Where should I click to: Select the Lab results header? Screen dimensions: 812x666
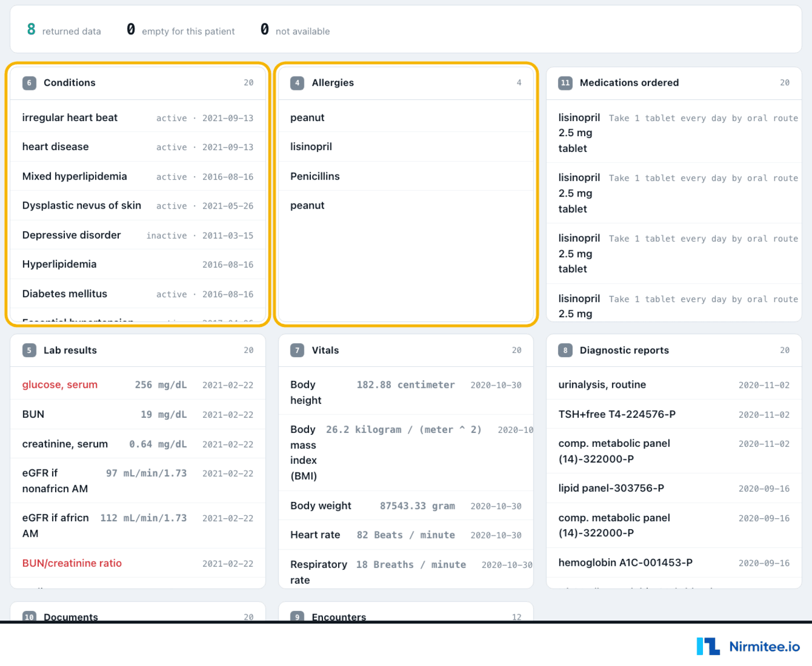pos(138,350)
